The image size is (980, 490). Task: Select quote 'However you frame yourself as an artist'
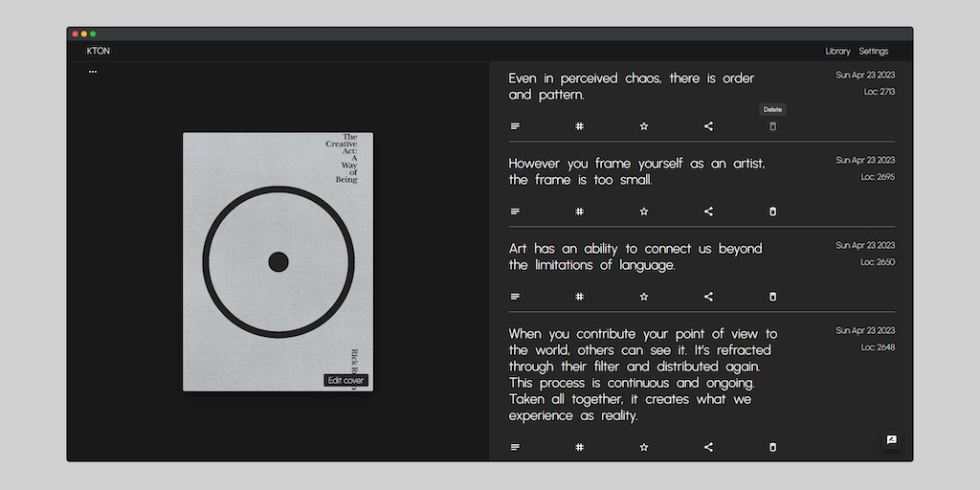click(x=636, y=171)
